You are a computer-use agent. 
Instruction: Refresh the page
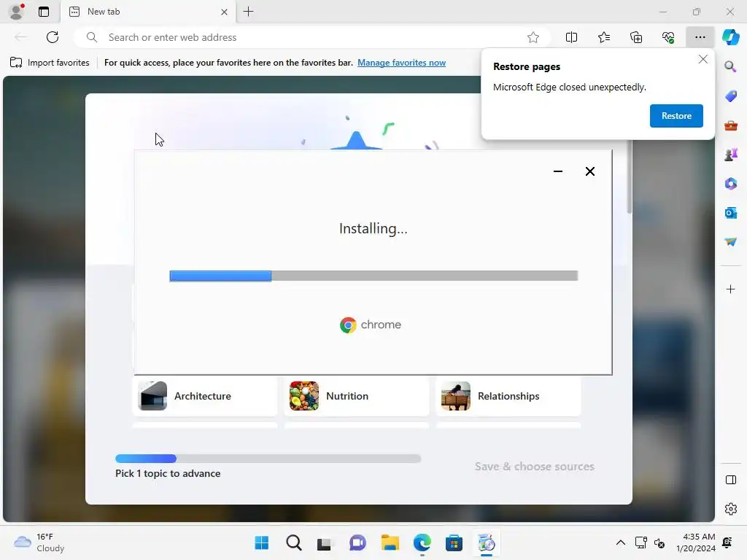coord(53,37)
